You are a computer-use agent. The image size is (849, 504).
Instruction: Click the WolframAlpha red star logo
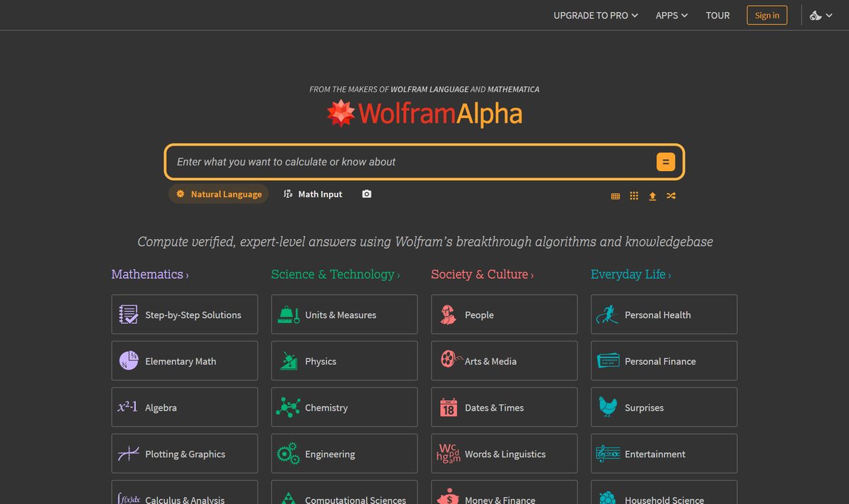[340, 113]
